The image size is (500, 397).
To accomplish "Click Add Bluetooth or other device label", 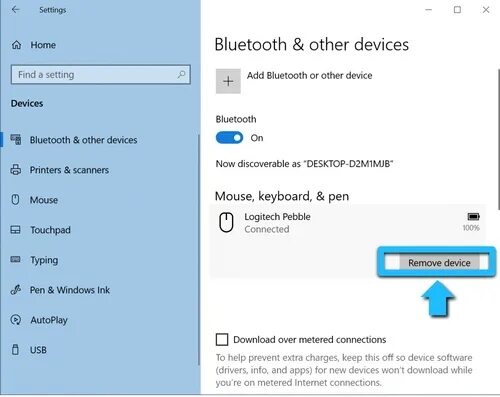I will pyautogui.click(x=309, y=76).
